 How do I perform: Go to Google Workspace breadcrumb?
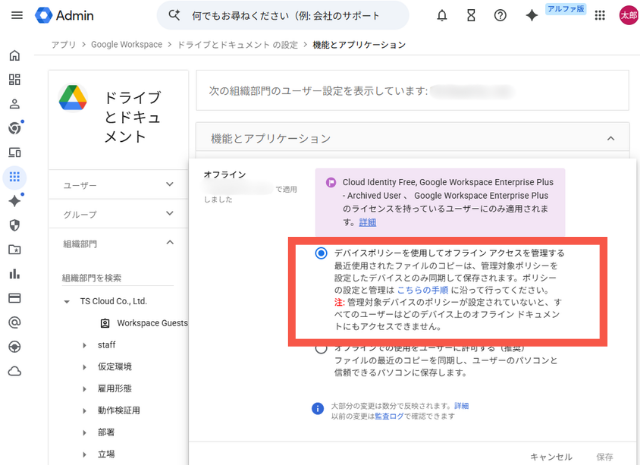click(x=127, y=44)
